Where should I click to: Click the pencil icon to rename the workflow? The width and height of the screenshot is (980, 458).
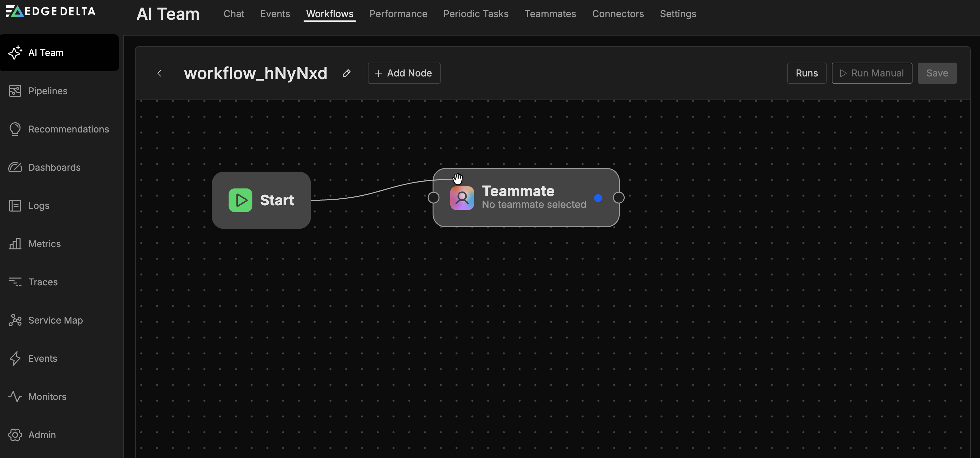(x=346, y=73)
